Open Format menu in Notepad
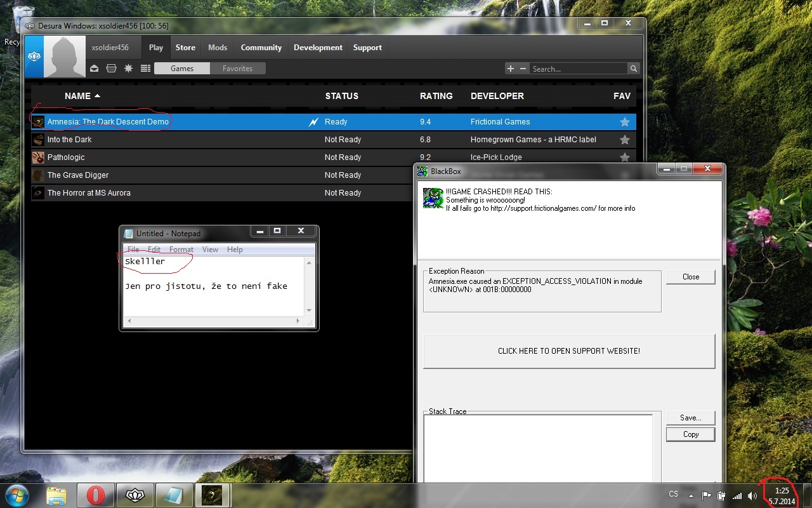812x508 pixels. click(181, 250)
